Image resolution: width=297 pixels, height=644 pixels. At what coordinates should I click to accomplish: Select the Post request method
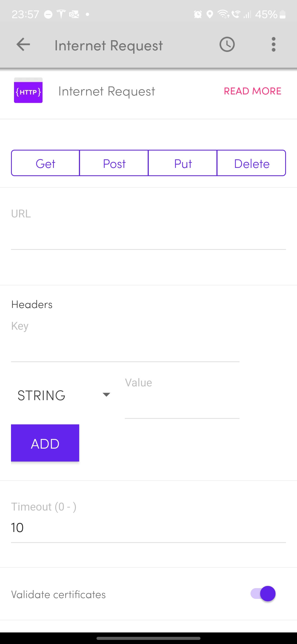coord(114,163)
